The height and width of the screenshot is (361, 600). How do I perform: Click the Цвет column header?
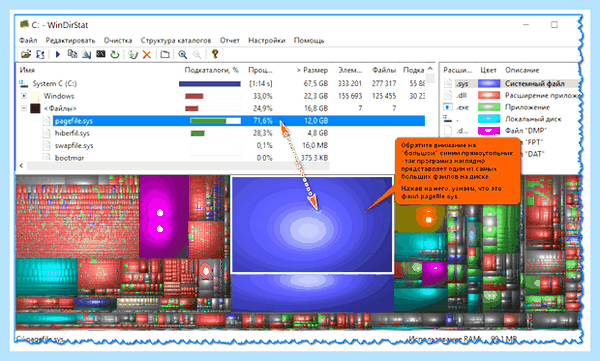(488, 70)
